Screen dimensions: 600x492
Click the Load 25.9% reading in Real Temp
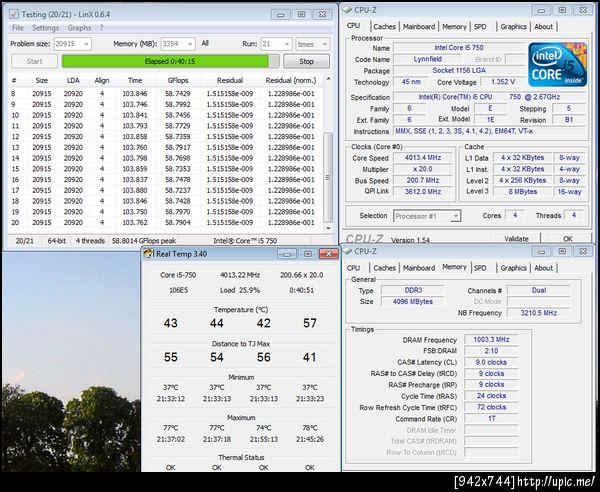point(240,290)
